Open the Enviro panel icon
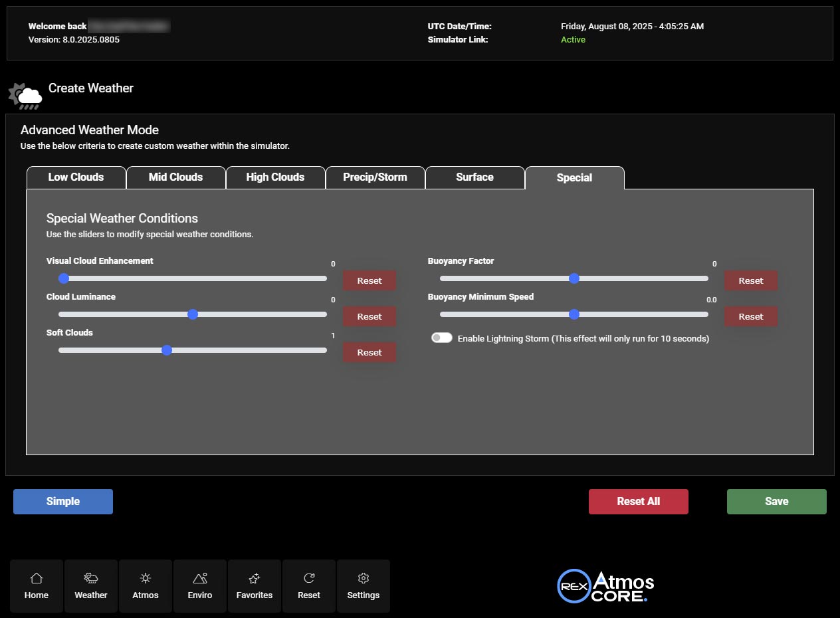The image size is (840, 618). pyautogui.click(x=199, y=585)
